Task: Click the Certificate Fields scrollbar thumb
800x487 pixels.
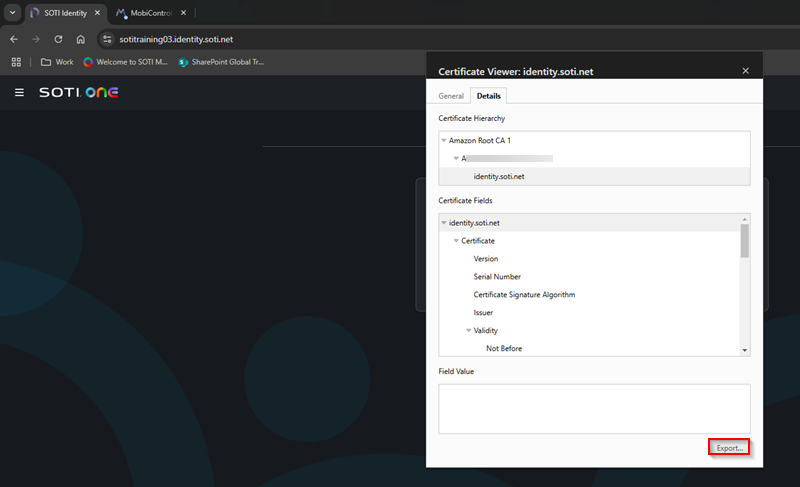Action: click(745, 241)
